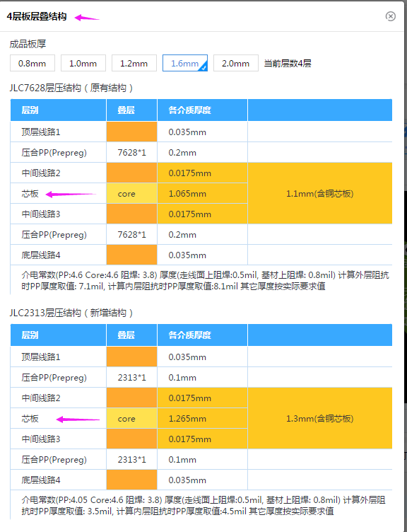Click the 1.6mm selected checkmark corner
Screen dimensions: 407x532
203,67
